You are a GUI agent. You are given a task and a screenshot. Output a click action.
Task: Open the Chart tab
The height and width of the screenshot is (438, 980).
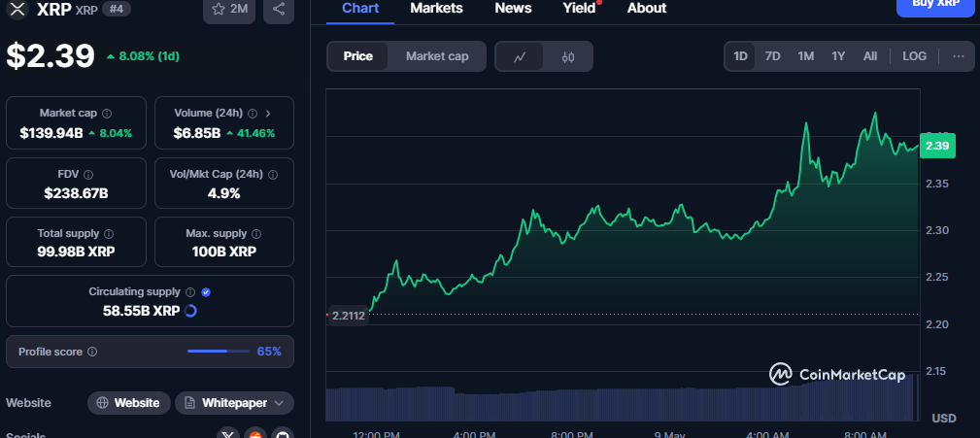360,9
